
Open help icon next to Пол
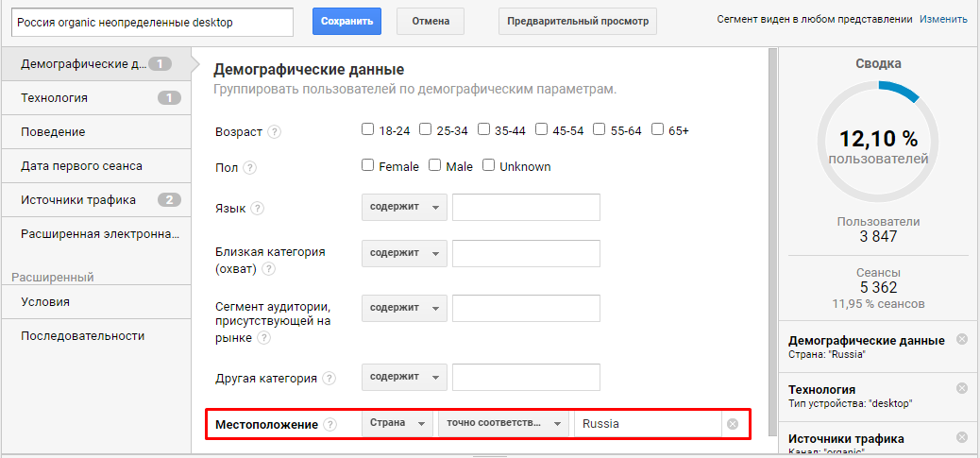[x=249, y=167]
